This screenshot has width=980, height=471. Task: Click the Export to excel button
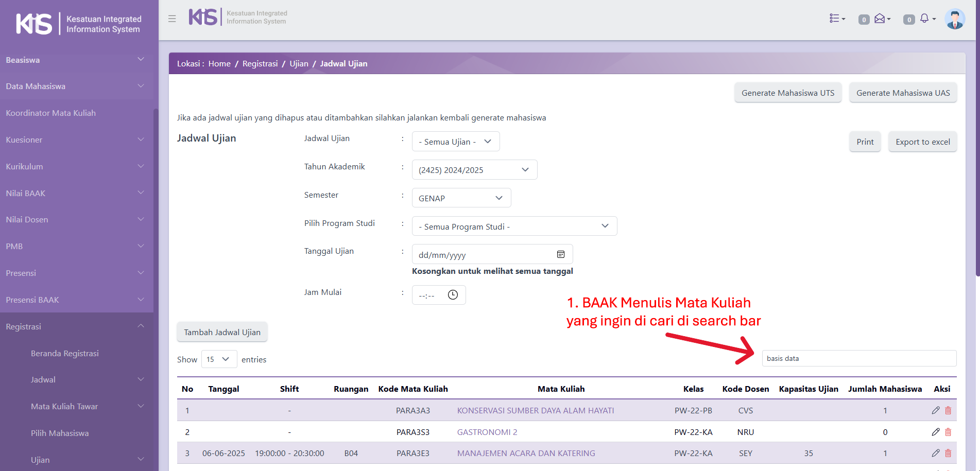point(922,142)
